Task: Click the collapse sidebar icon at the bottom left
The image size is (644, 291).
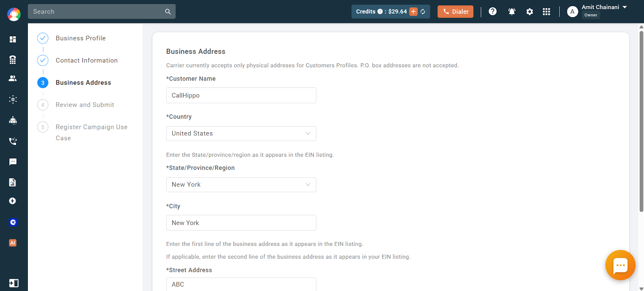Action: [x=14, y=283]
